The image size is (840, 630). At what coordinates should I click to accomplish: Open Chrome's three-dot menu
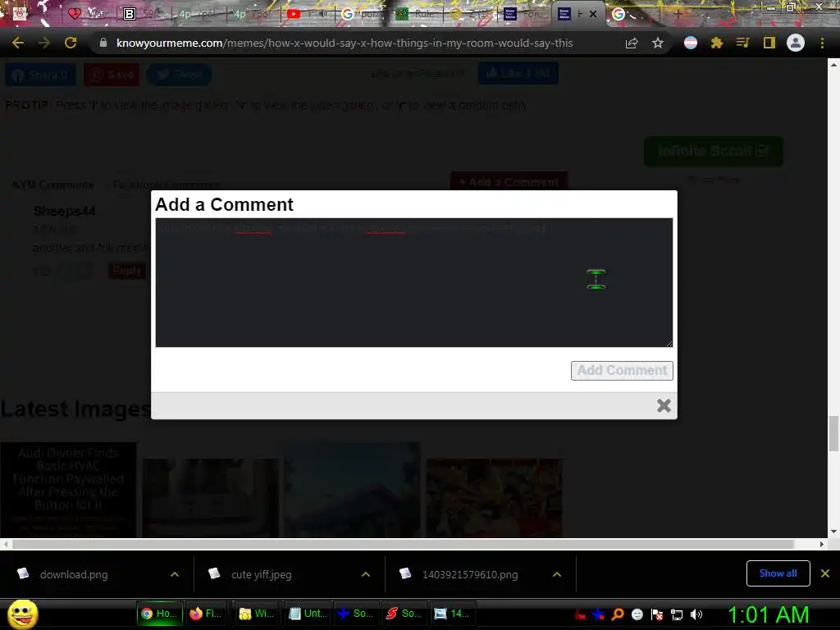pos(822,43)
